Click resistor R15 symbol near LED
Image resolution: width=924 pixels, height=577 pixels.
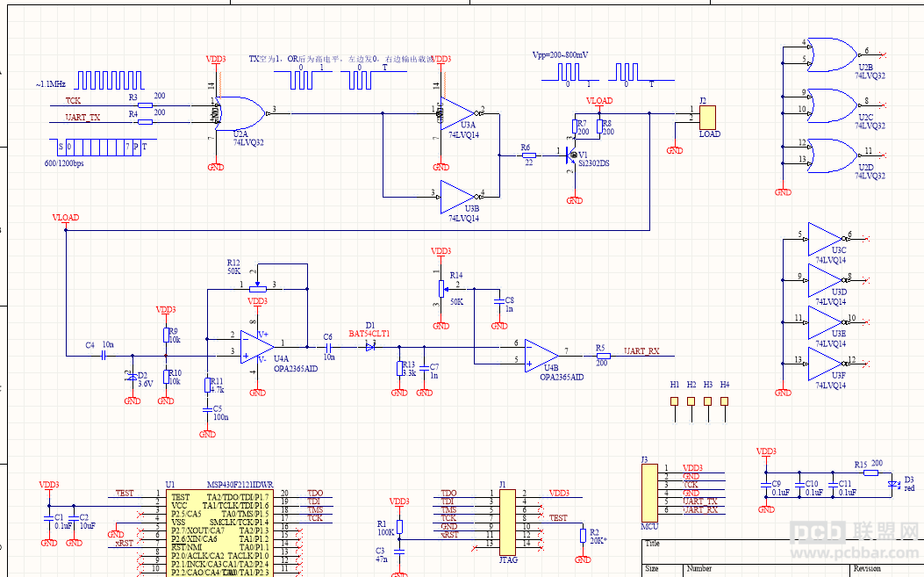point(871,472)
